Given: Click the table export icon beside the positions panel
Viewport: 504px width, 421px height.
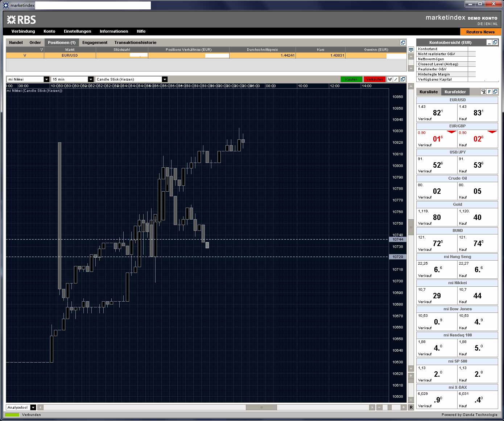Looking at the screenshot, I should [411, 49].
